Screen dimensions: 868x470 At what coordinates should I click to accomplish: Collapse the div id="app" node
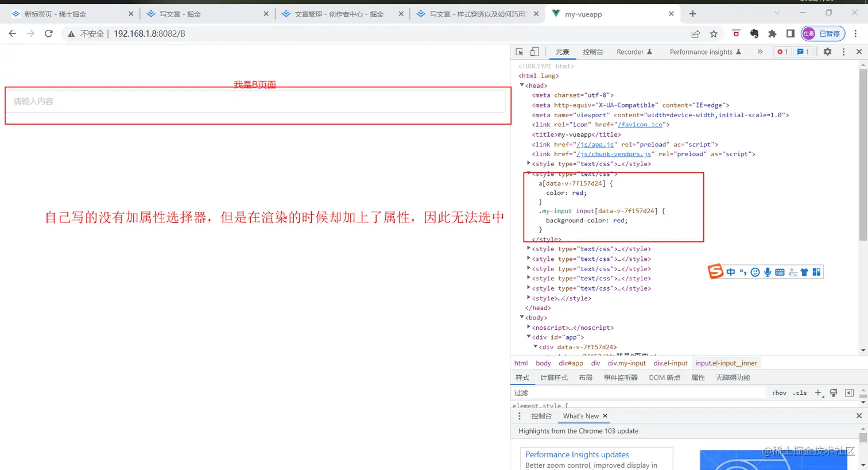coord(529,337)
